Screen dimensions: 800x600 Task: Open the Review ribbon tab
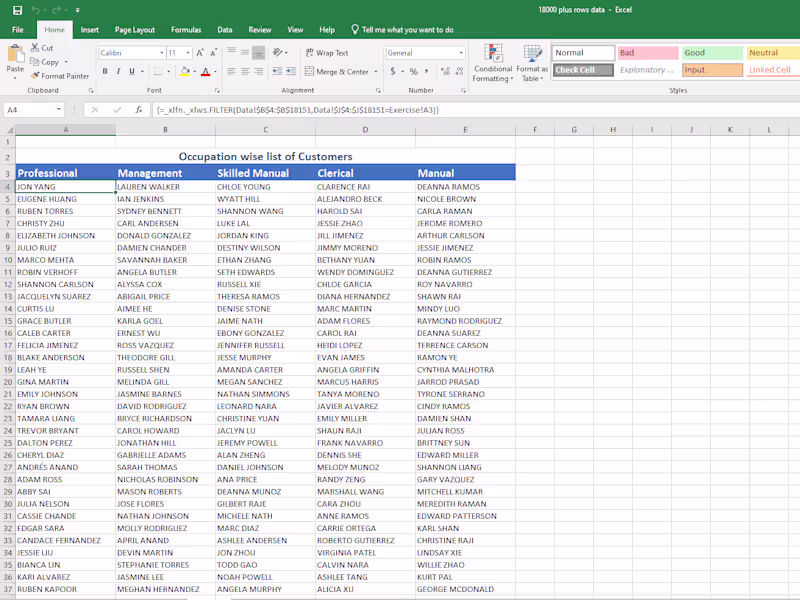tap(259, 29)
